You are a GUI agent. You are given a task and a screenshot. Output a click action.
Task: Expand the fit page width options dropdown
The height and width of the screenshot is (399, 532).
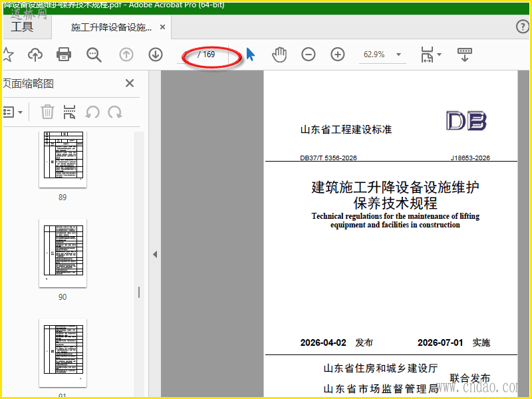[x=439, y=55]
